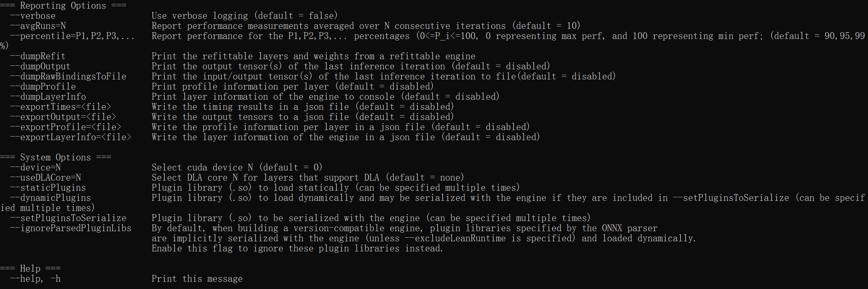The width and height of the screenshot is (868, 289).
Task: Click the --staticPlugins option
Action: (48, 188)
